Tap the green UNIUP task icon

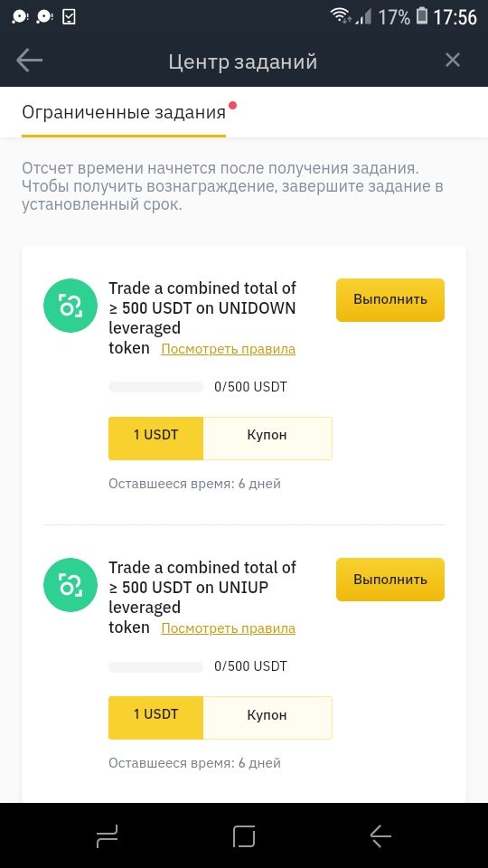click(70, 585)
